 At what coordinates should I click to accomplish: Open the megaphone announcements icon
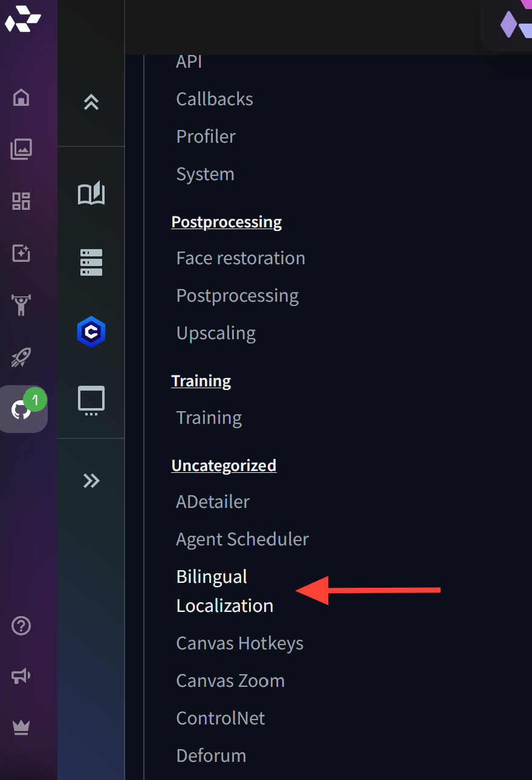tap(21, 676)
